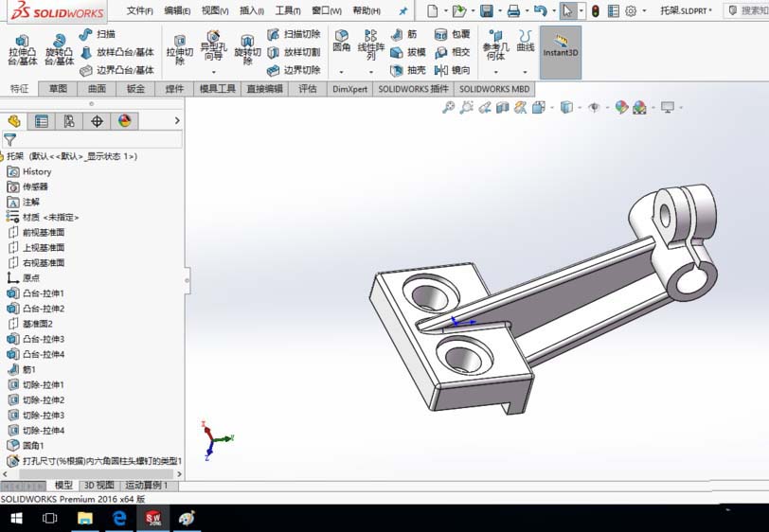Open the dropdown arrow beside the Select cursor

pos(581,10)
